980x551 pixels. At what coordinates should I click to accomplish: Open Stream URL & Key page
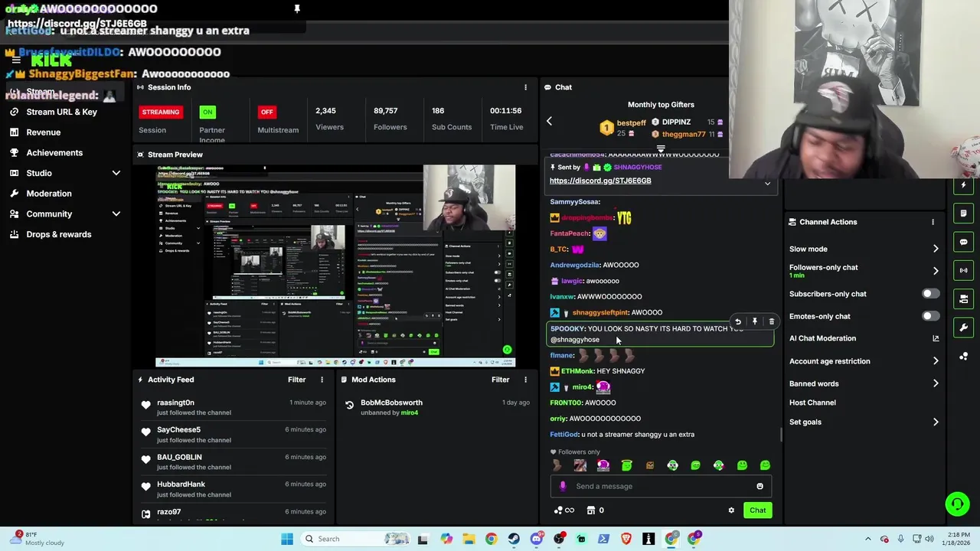pyautogui.click(x=61, y=112)
